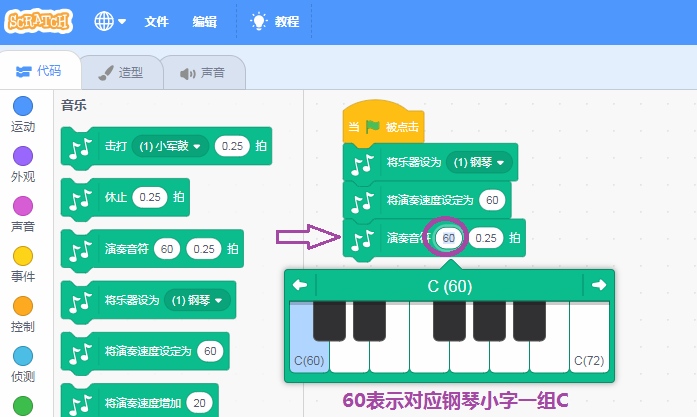Click the 0.25 field in 休止 block
Screen dimensions: 697x417
click(150, 197)
